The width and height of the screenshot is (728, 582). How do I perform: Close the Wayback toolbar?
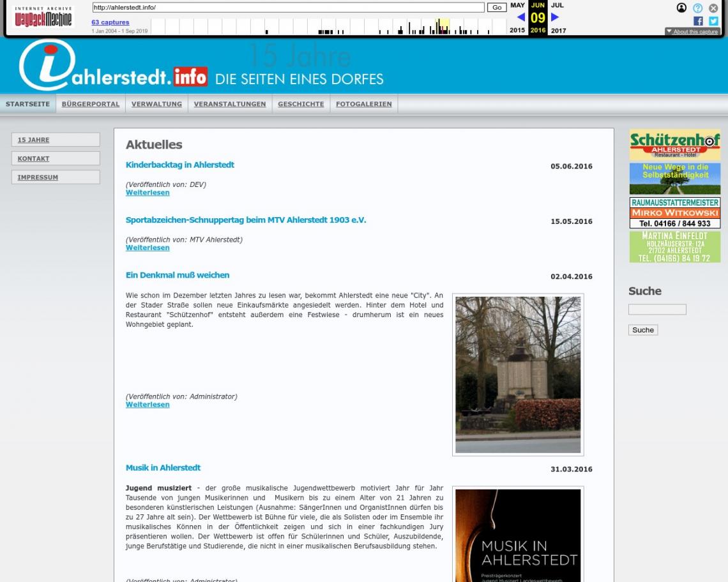pyautogui.click(x=713, y=8)
